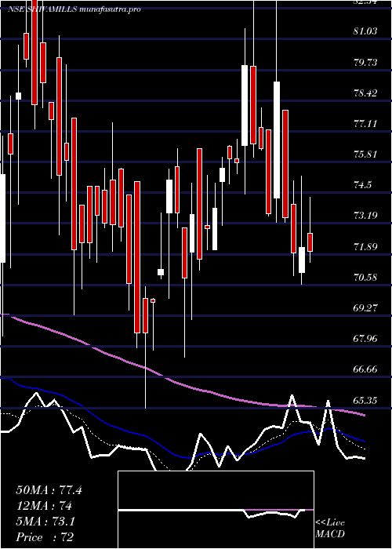Click the 70.58 price axis label
The image size is (392, 549).
pos(365,278)
